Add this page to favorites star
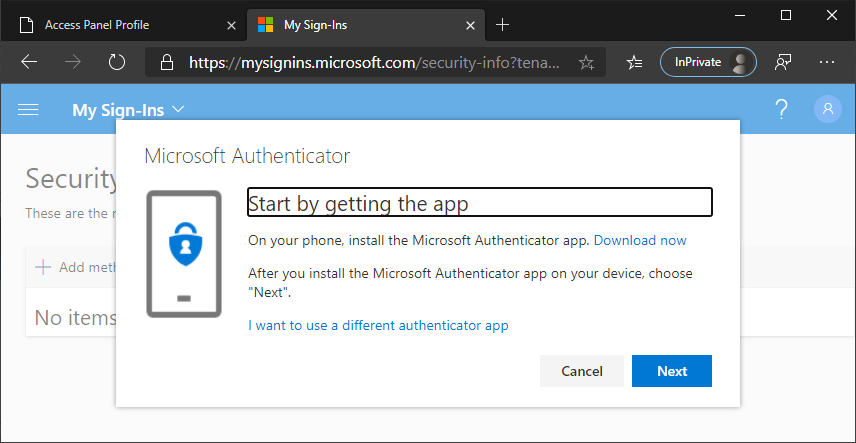 coord(586,63)
